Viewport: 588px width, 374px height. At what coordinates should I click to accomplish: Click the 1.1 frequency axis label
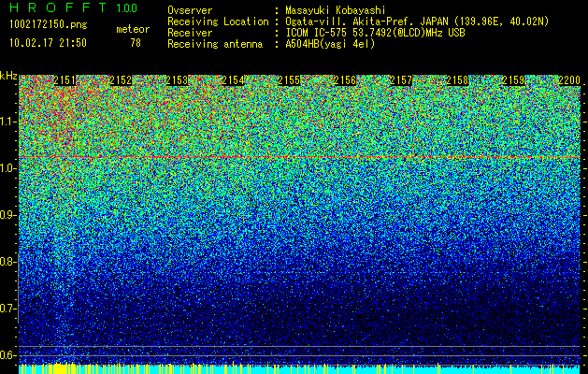(x=8, y=122)
